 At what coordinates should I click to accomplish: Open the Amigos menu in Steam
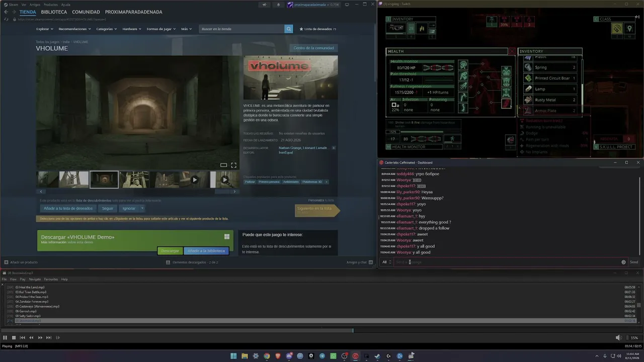pos(35,5)
